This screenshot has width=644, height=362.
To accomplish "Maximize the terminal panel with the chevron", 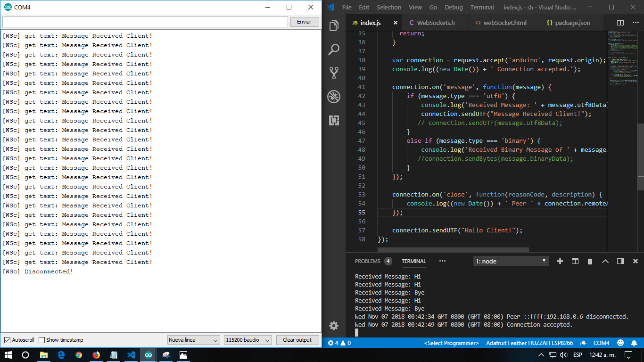I will [605, 261].
